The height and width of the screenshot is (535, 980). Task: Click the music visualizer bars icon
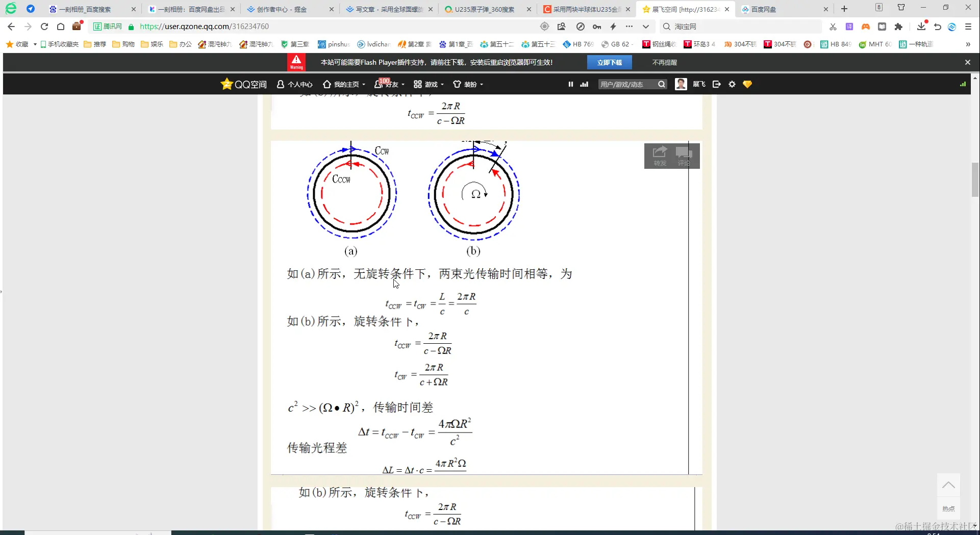point(584,84)
